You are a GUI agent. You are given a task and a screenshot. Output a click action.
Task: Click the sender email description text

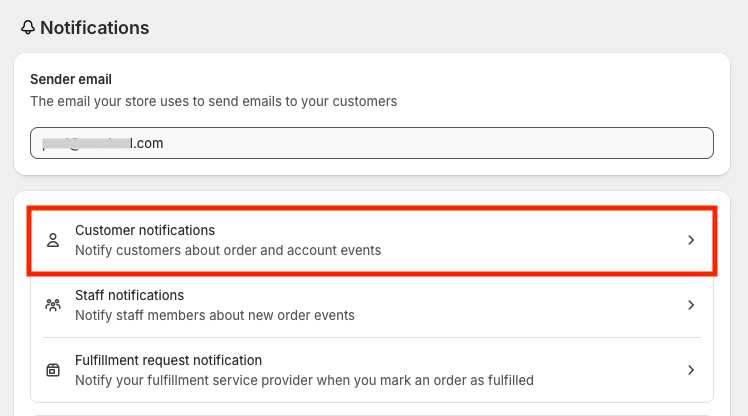(x=213, y=101)
